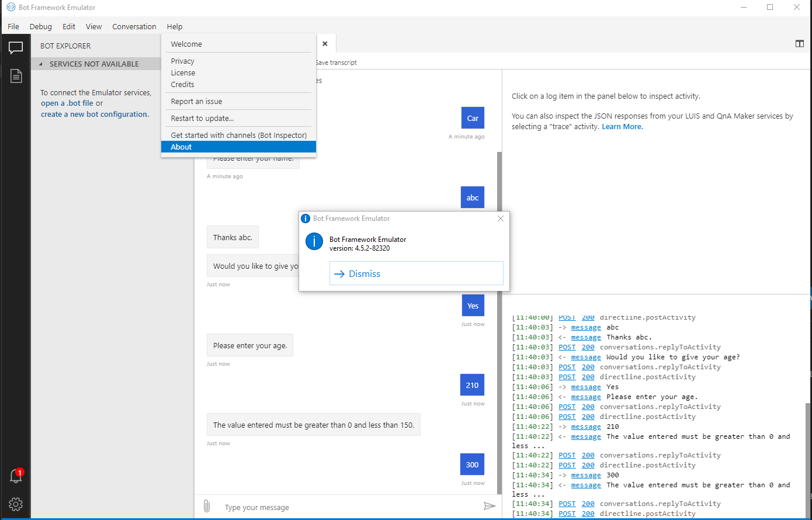Viewport: 812px width, 520px height.
Task: Toggle the inspector layout icon at top right
Action: (x=799, y=43)
